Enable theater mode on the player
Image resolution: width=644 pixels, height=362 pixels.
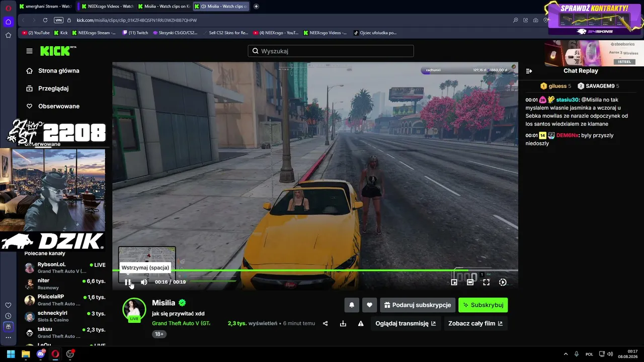pyautogui.click(x=470, y=282)
